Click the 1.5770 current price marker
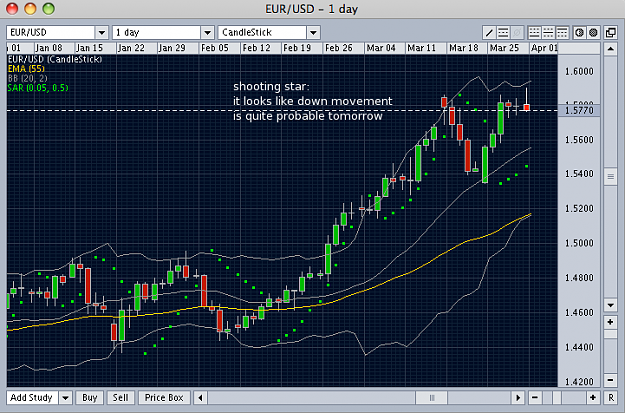 pos(579,110)
